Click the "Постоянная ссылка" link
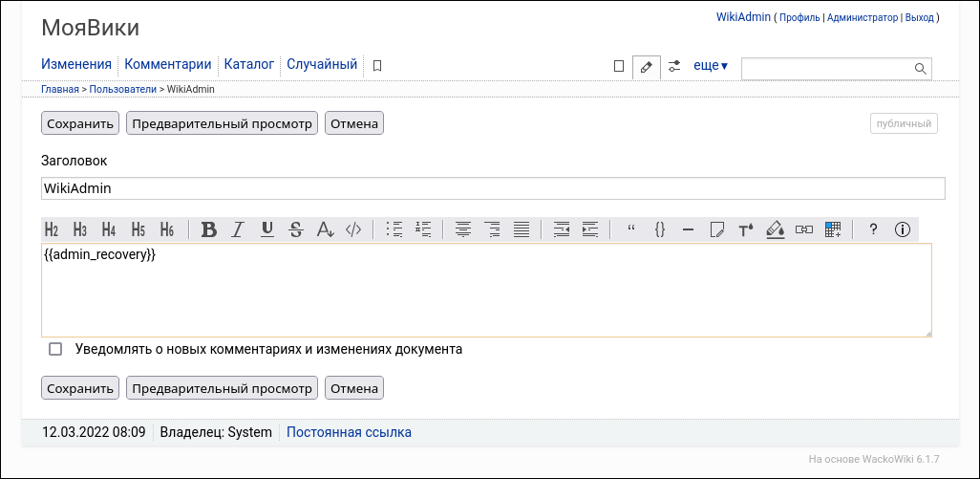The width and height of the screenshot is (980, 479). pos(349,432)
